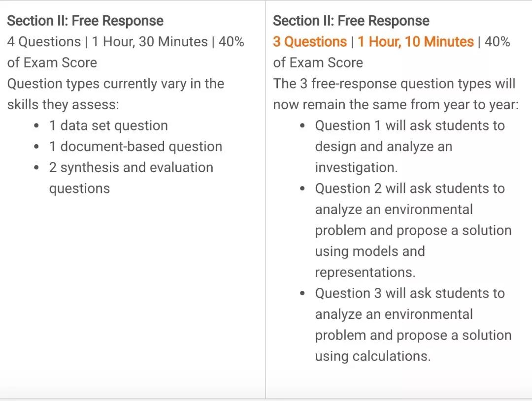Screen dimensions: 532x401
Task: Click bullet dot beside '2 synthesis and evaluation'
Action: 36,168
